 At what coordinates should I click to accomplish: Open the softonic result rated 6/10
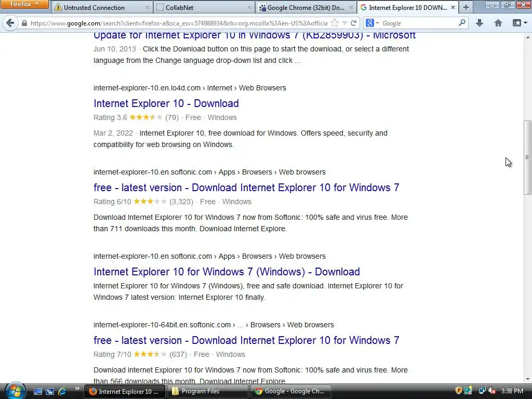246,187
